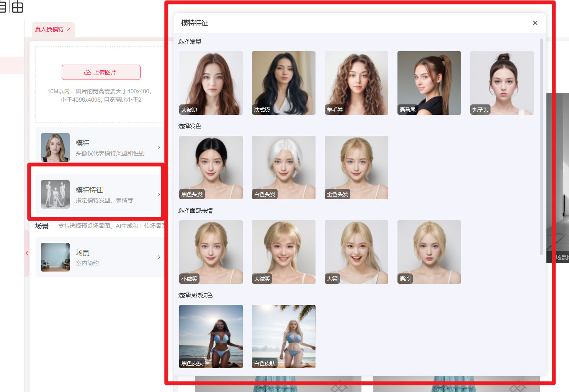Pick the 大笑 facial expression
The image size is (569, 392).
click(x=356, y=252)
